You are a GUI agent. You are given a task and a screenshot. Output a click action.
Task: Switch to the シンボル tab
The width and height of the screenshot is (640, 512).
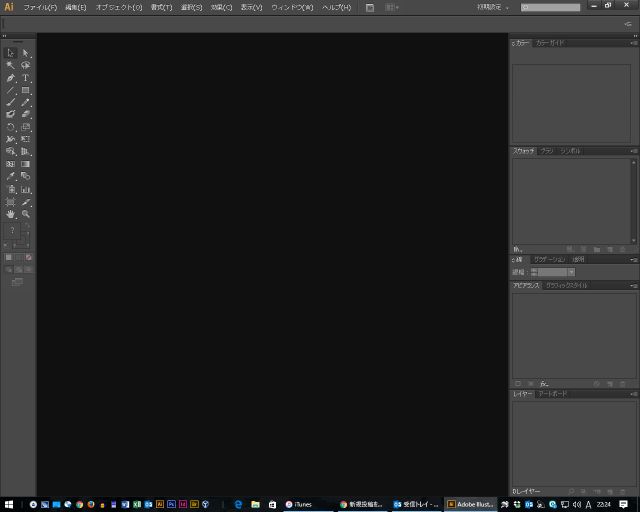(x=570, y=151)
